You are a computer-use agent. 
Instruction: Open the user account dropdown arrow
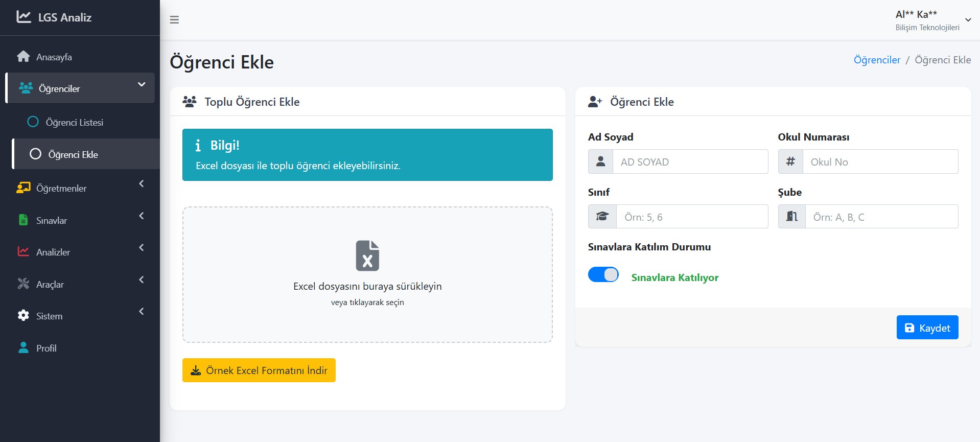(968, 20)
